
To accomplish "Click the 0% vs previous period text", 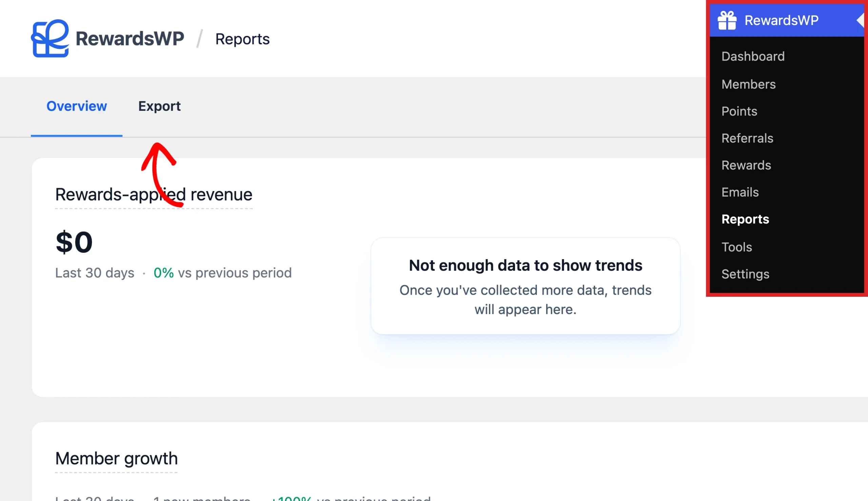I will click(x=222, y=273).
